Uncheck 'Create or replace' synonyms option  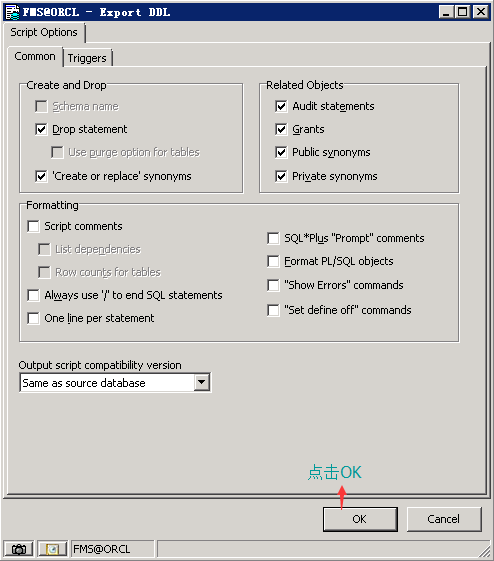[41, 176]
